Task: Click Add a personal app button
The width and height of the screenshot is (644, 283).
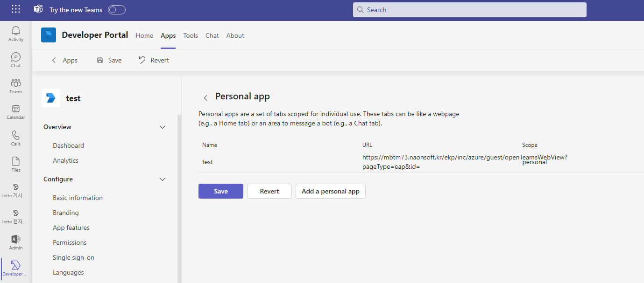Action: pyautogui.click(x=331, y=191)
